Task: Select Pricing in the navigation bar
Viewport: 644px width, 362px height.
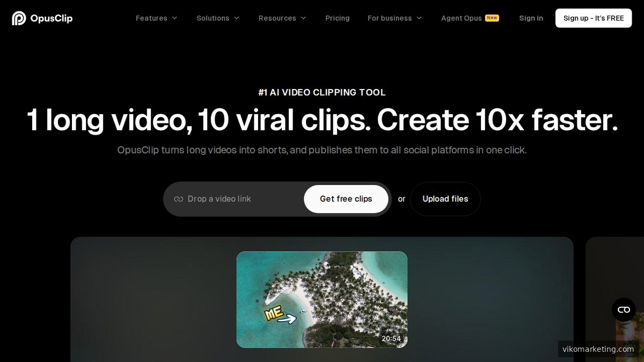Action: pyautogui.click(x=338, y=18)
